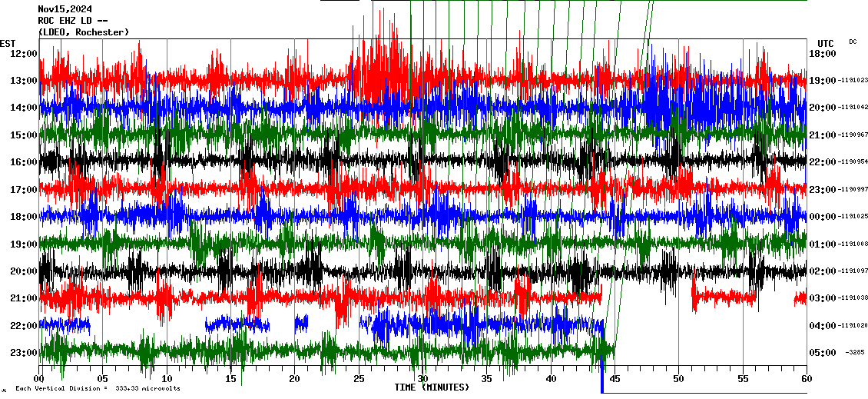Click the EST timezone label
Viewport: 868px width, 399px height.
[x=8, y=43]
